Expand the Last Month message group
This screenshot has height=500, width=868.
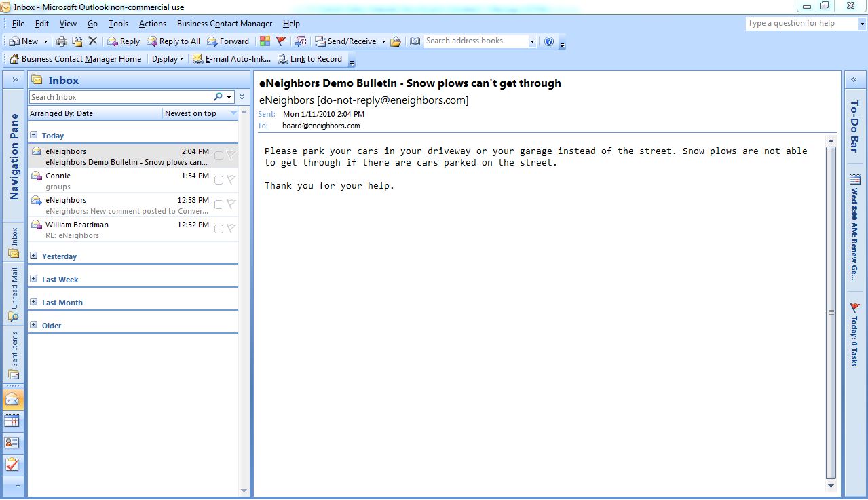point(34,303)
